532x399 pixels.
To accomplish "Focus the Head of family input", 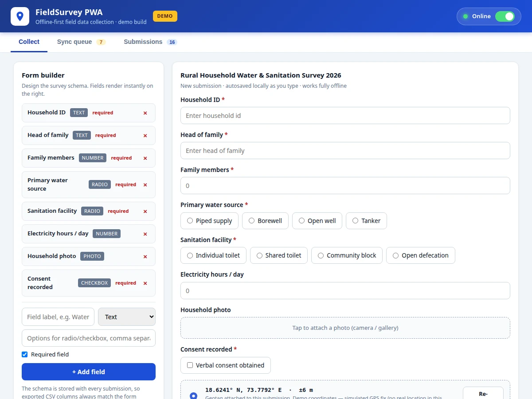I will pos(345,151).
